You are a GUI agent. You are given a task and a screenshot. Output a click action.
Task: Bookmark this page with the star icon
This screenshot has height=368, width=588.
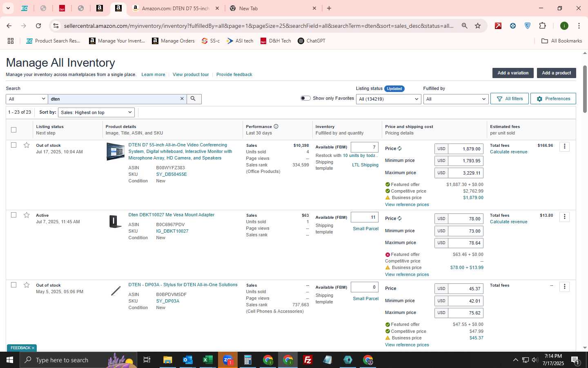coord(478,26)
